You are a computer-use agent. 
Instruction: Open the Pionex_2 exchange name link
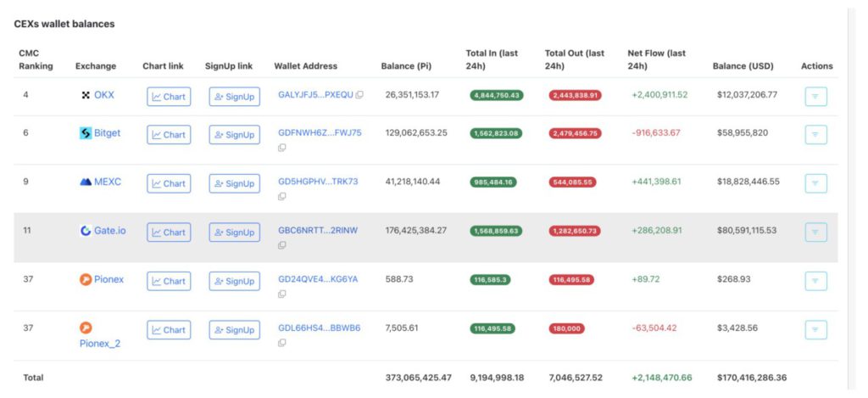tap(100, 344)
